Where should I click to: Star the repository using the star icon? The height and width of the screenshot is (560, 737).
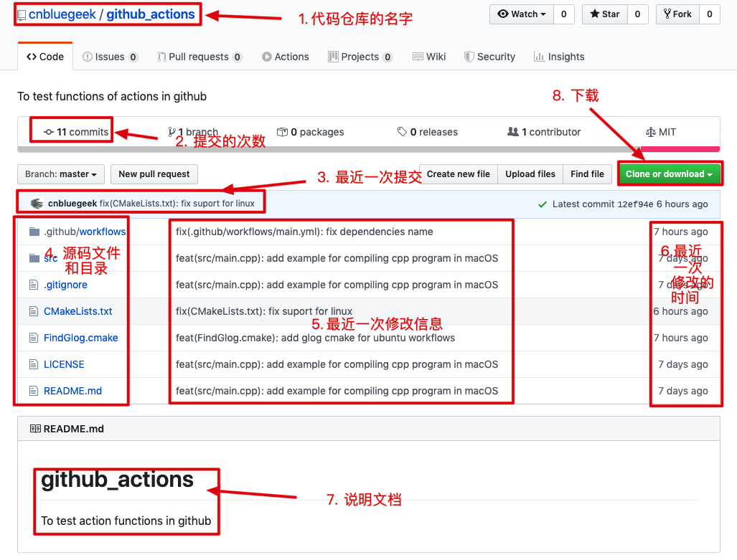(x=594, y=14)
